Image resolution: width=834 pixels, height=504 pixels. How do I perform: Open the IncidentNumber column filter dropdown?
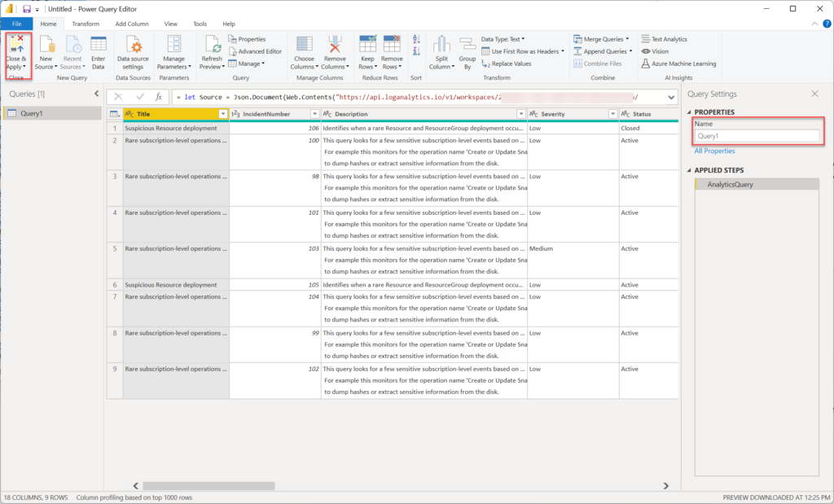click(x=315, y=114)
